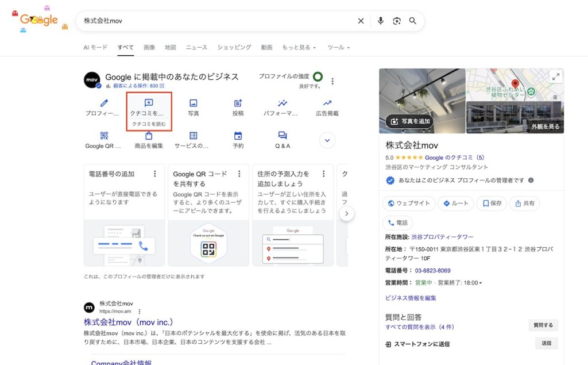Click the voice search microphone icon
Image resolution: width=588 pixels, height=365 pixels.
coord(380,21)
